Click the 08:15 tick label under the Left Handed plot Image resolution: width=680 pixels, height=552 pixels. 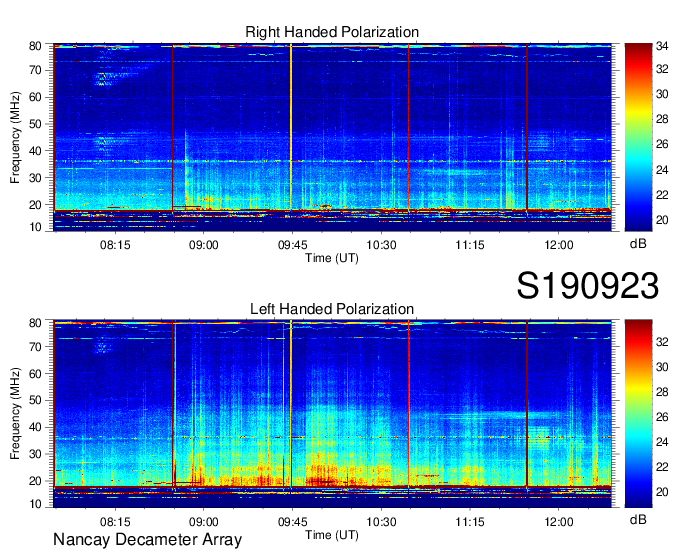(115, 521)
